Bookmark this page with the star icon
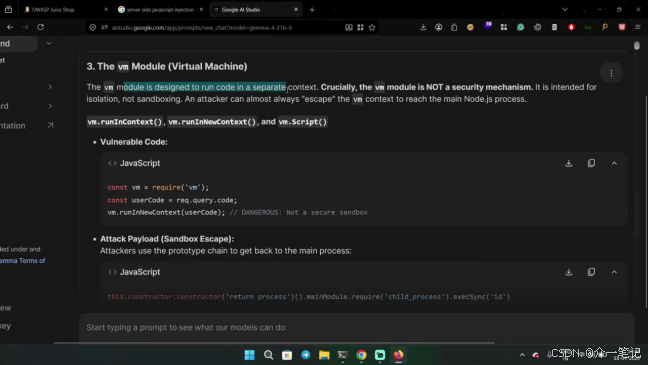The image size is (648, 365). click(372, 28)
